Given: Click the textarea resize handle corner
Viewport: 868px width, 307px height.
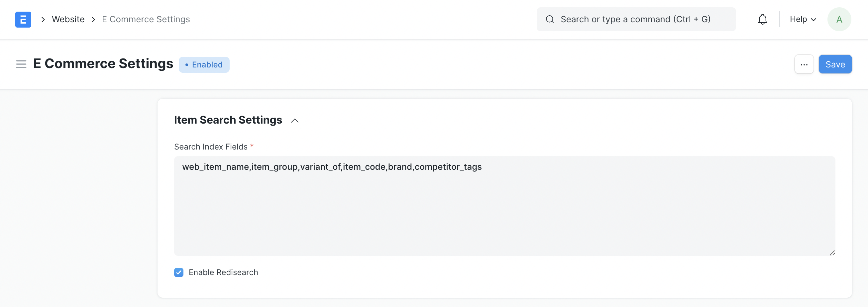Looking at the screenshot, I should [832, 253].
